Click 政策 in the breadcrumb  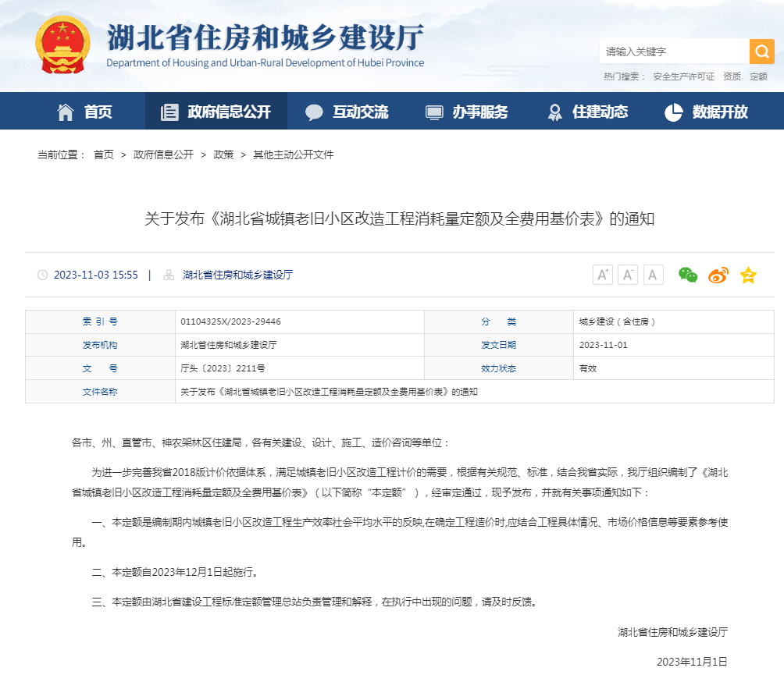pos(223,155)
